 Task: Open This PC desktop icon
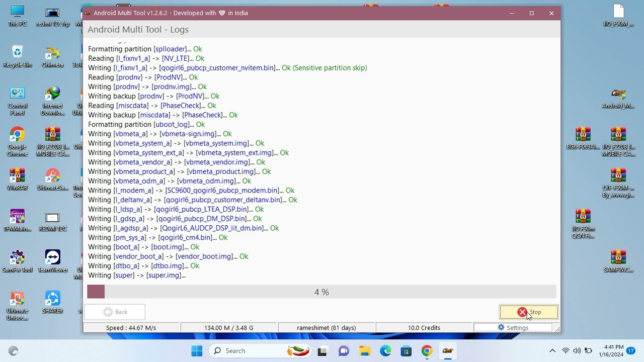pyautogui.click(x=18, y=16)
